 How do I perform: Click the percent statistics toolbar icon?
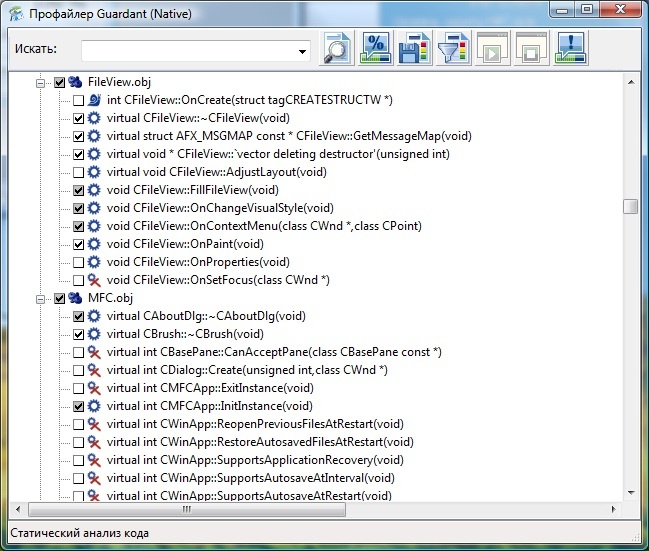375,49
